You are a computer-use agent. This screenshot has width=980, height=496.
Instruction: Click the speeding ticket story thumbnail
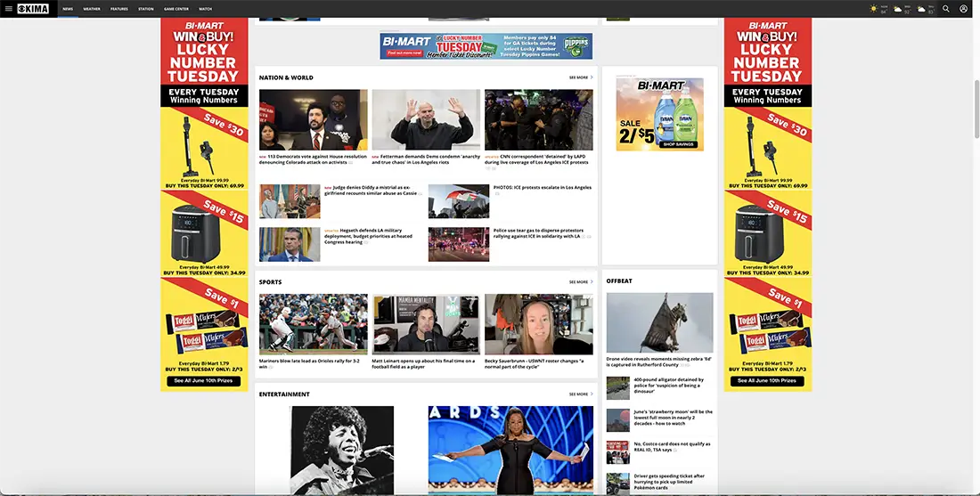618,484
